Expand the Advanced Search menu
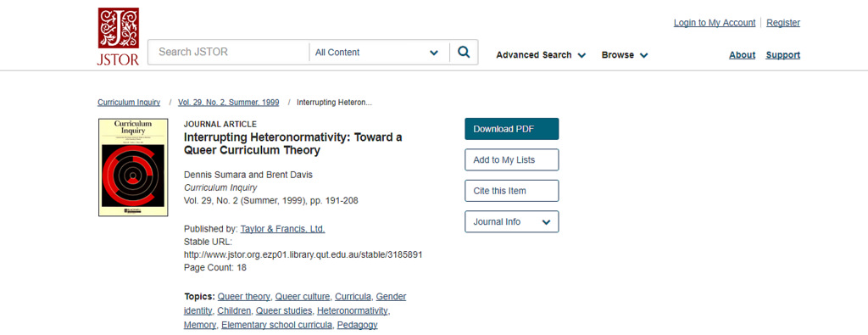 point(541,55)
